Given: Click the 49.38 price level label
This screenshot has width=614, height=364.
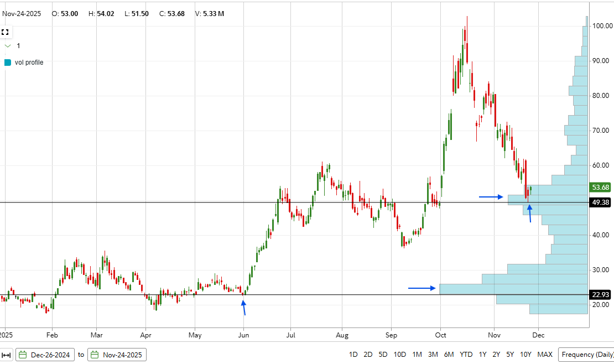Looking at the screenshot, I should click(x=599, y=201).
